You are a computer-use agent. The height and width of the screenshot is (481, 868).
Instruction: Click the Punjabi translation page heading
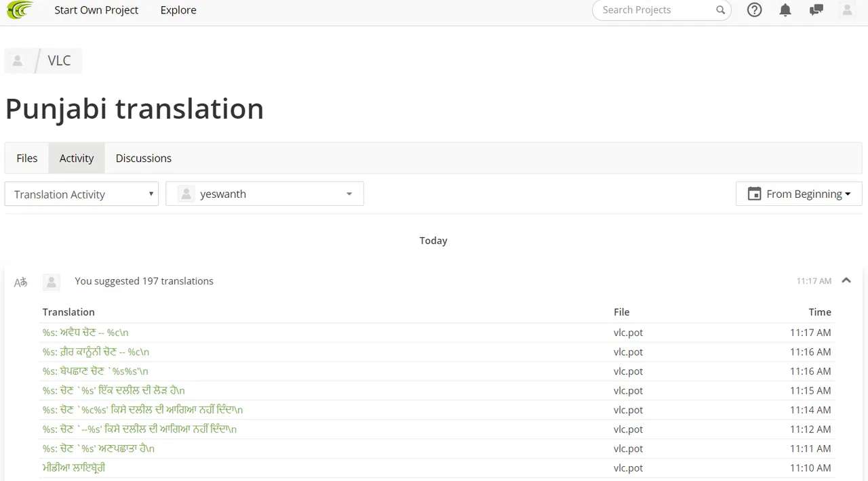134,108
